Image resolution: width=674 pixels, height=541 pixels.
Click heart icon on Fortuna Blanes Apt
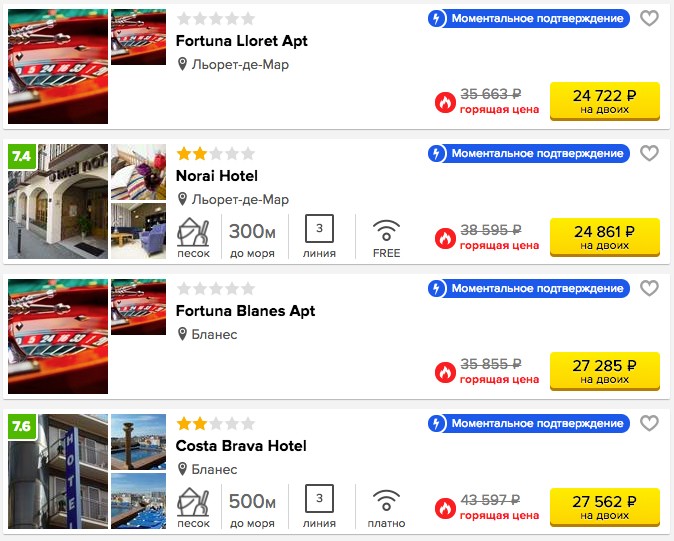tap(649, 288)
